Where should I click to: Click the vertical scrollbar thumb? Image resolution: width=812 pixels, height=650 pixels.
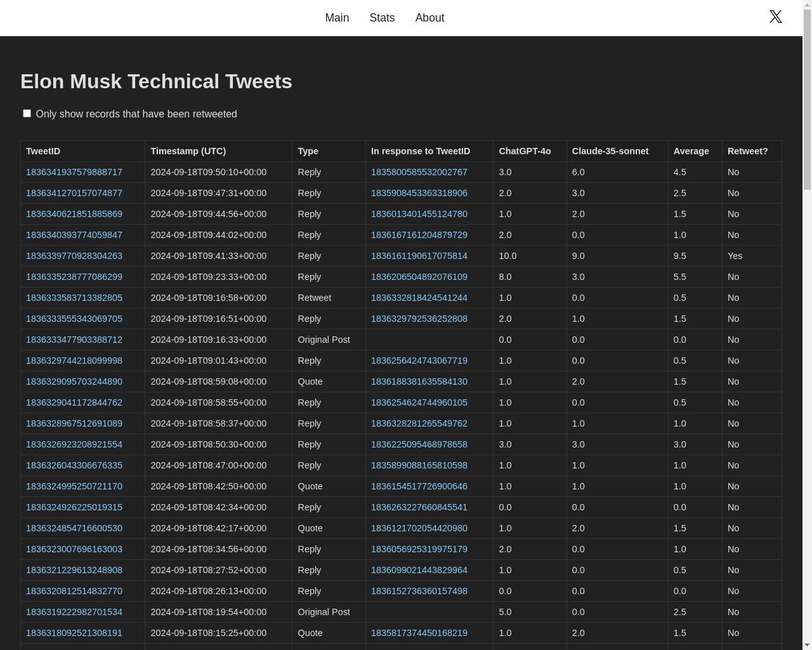(807, 99)
